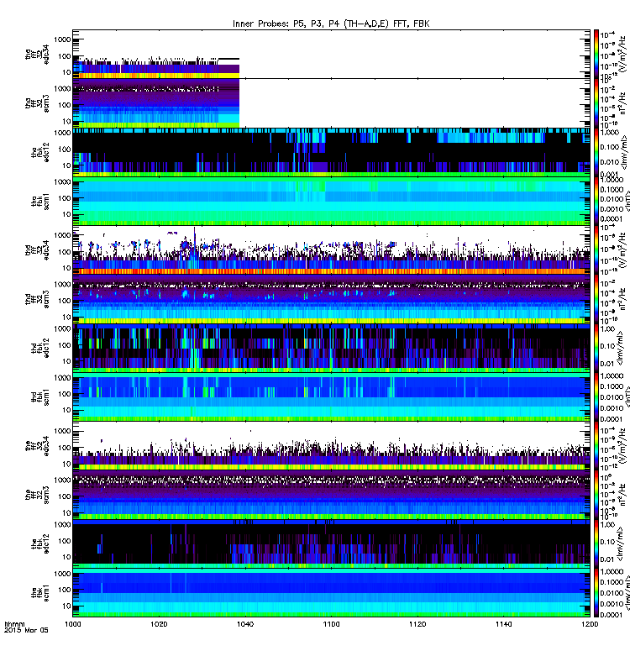This screenshot has width=630, height=672.
Task: Click the "hhmm" axis unit label
Action: (14, 624)
